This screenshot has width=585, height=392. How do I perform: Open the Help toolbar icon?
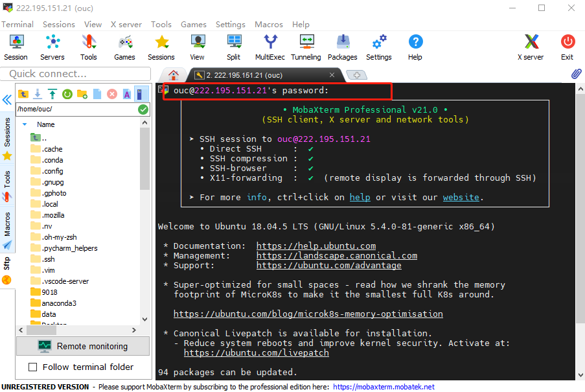pyautogui.click(x=415, y=47)
